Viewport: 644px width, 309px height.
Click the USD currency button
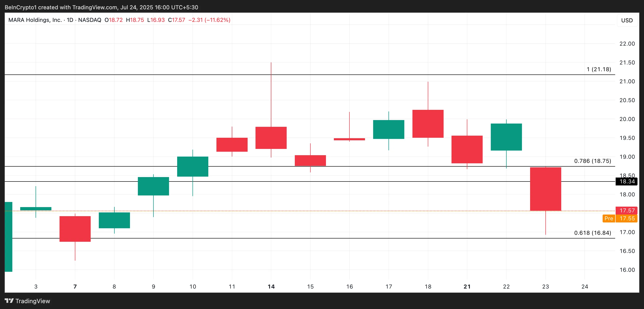click(627, 20)
